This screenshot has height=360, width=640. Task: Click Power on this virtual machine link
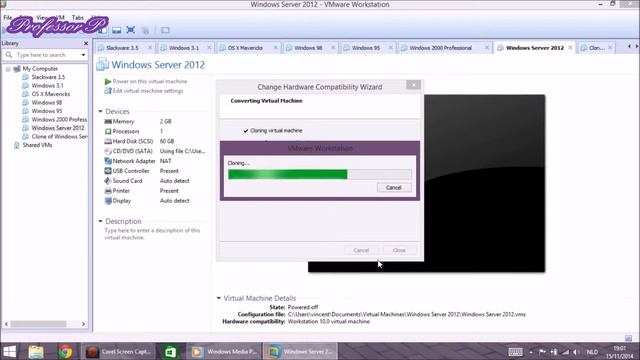149,81
